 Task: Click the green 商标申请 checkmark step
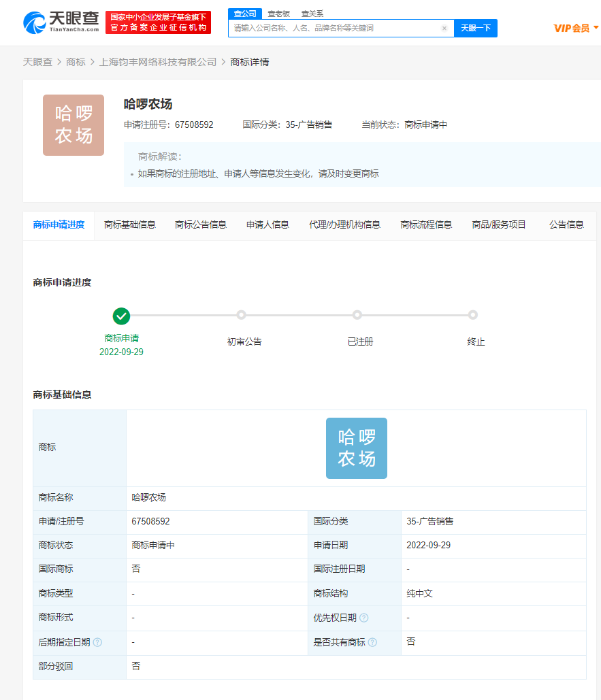click(121, 316)
